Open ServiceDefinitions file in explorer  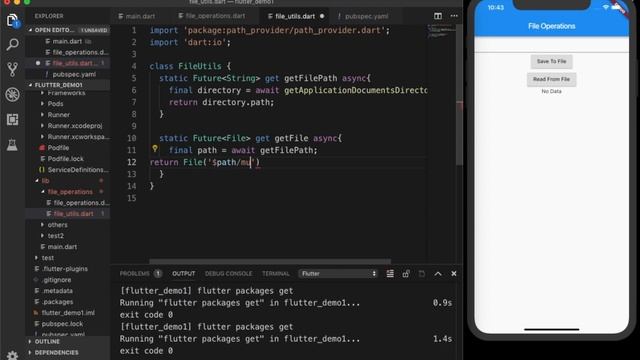(x=78, y=170)
